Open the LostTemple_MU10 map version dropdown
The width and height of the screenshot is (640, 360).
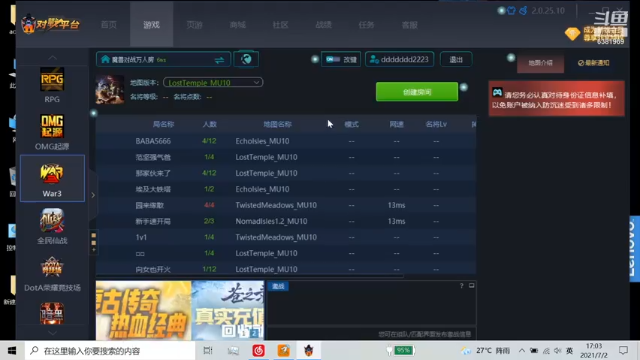[213, 83]
